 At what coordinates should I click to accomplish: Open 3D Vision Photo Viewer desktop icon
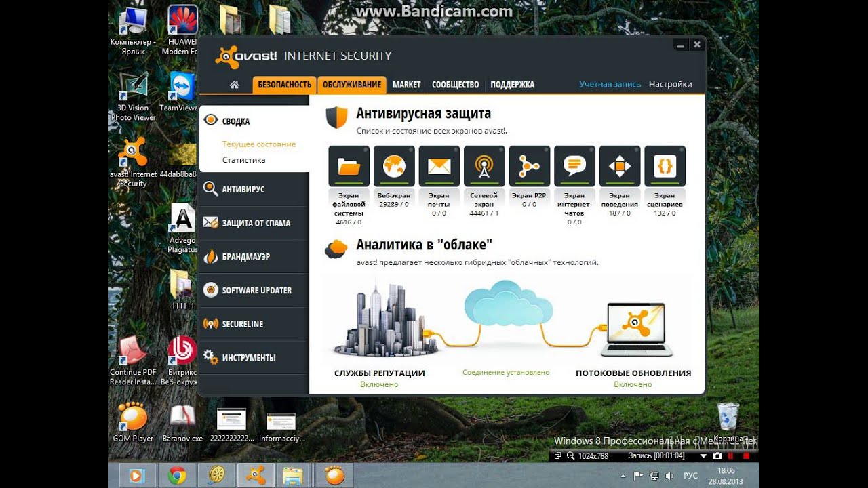(133, 96)
